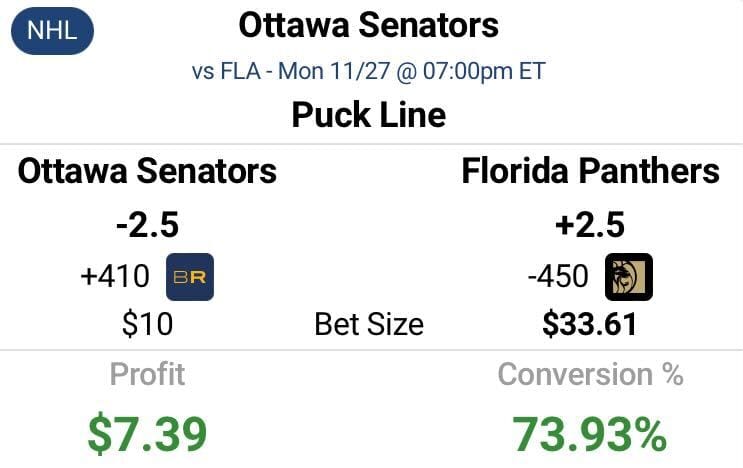Open the BetRivers sportsbook logo icon
The width and height of the screenshot is (743, 468).
pyautogui.click(x=190, y=277)
